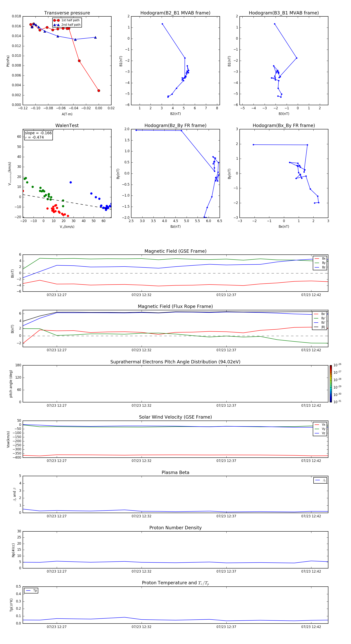Click the 'Transverse pressure' plot title
Screen dimensions: 351x644
67,13
